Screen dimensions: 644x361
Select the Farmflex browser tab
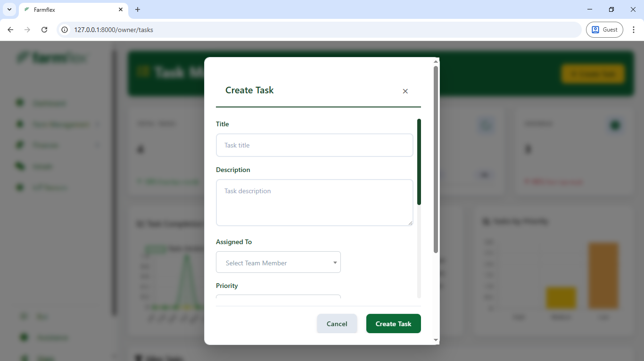click(73, 10)
